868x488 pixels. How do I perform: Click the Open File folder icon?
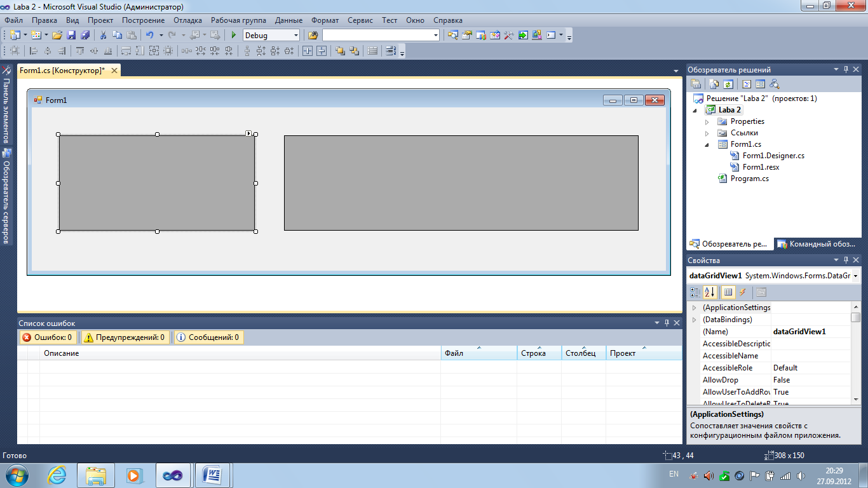pos(57,36)
